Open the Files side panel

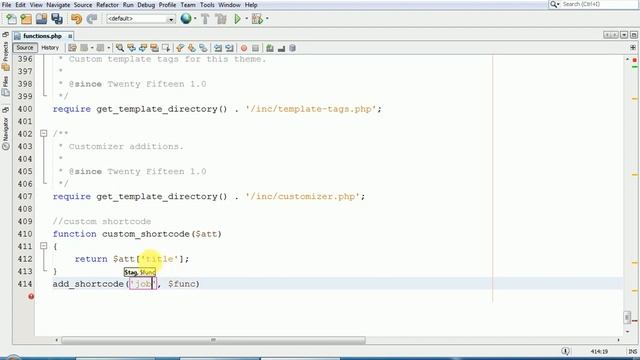5,86
